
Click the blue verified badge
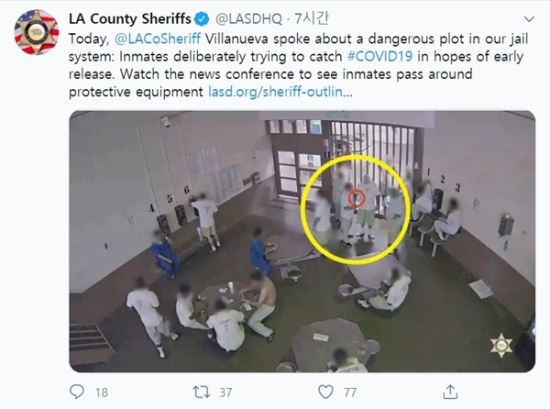pyautogui.click(x=201, y=19)
